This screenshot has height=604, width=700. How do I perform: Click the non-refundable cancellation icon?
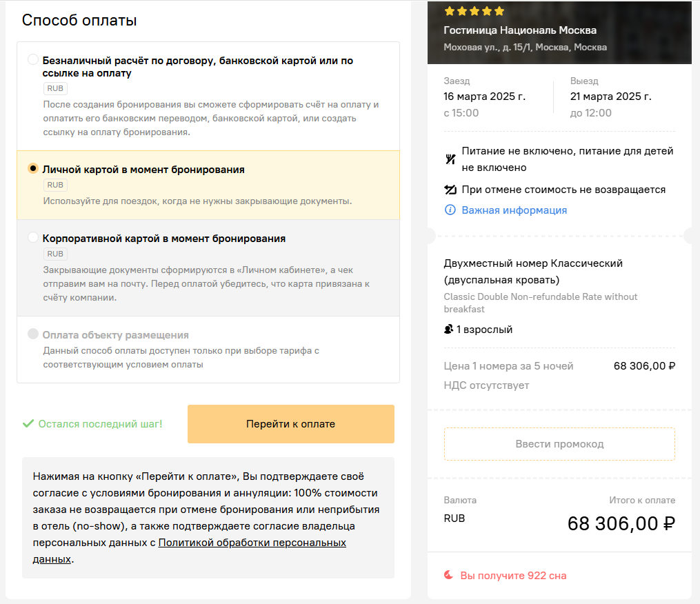450,190
